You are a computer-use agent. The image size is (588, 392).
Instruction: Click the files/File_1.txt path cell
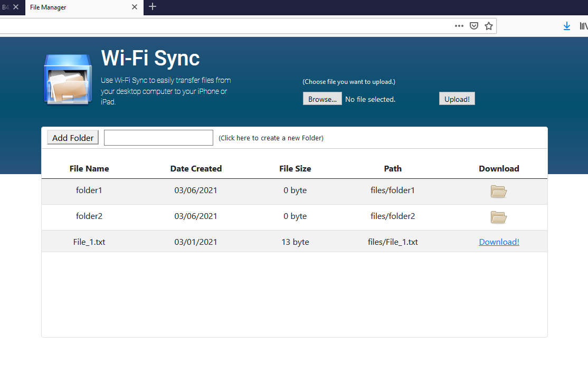[x=393, y=242]
